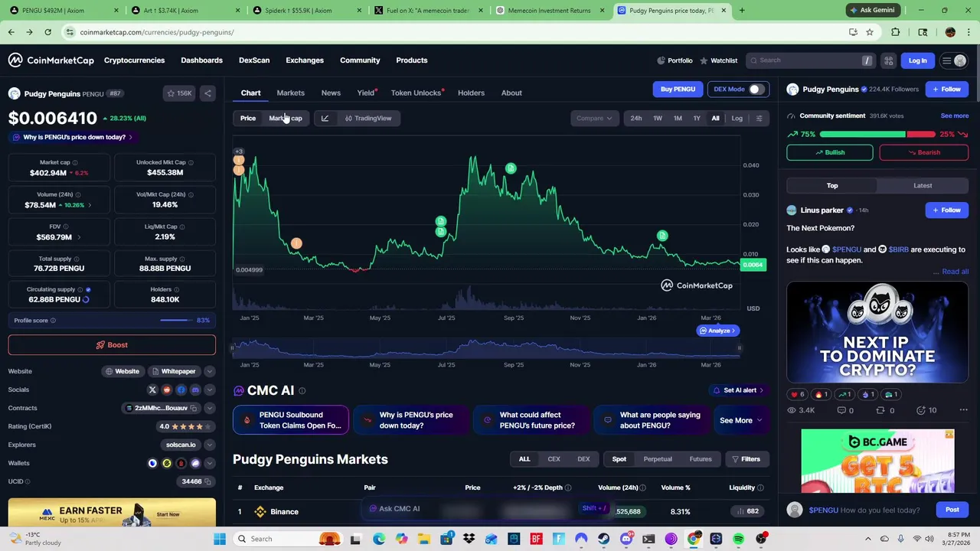Toggle DEX Mode switch

pyautogui.click(x=756, y=90)
